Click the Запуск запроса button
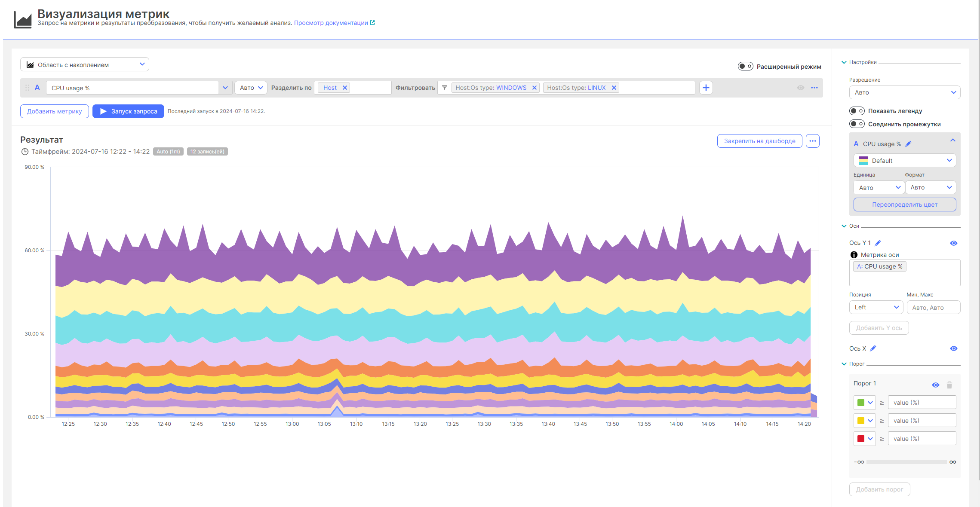Image resolution: width=980 pixels, height=507 pixels. (x=128, y=111)
